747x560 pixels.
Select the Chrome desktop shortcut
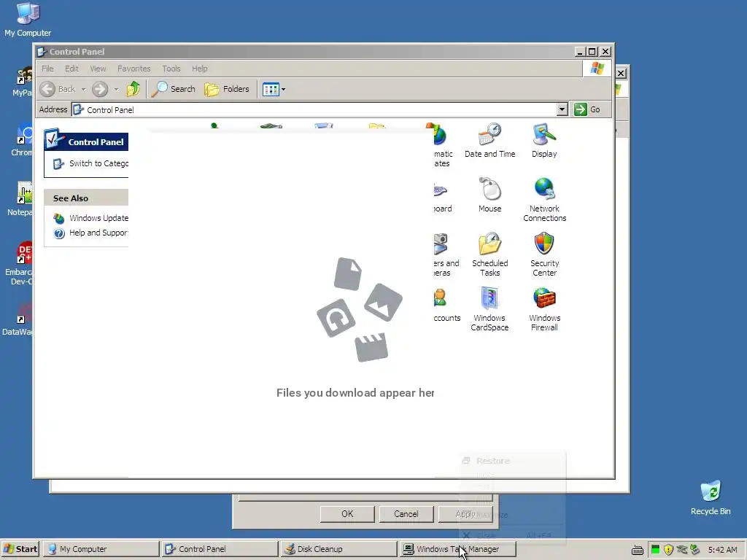[22, 139]
